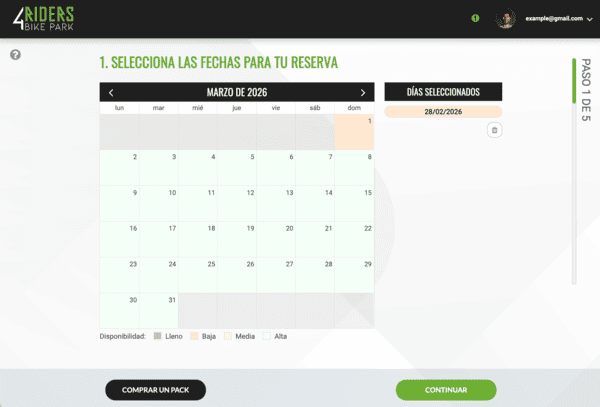Click the green notification badge
600x407 pixels.
475,18
